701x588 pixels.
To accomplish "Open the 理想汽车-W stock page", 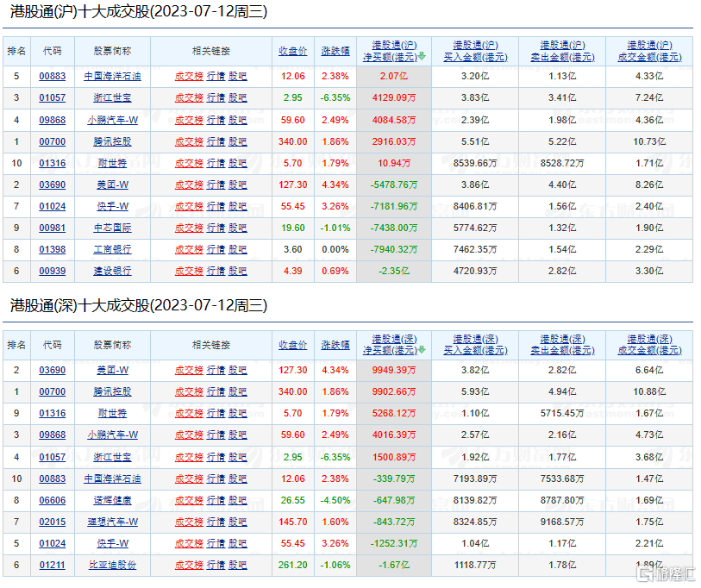I will (113, 522).
